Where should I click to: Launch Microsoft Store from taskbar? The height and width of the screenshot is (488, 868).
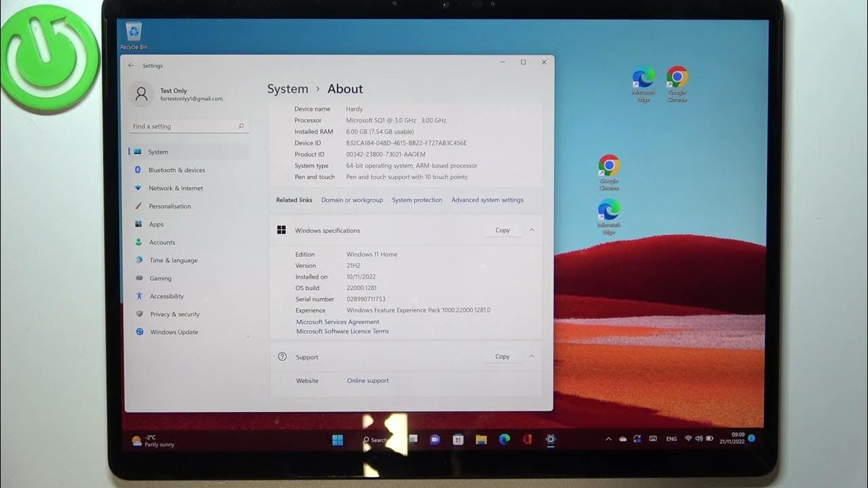458,440
